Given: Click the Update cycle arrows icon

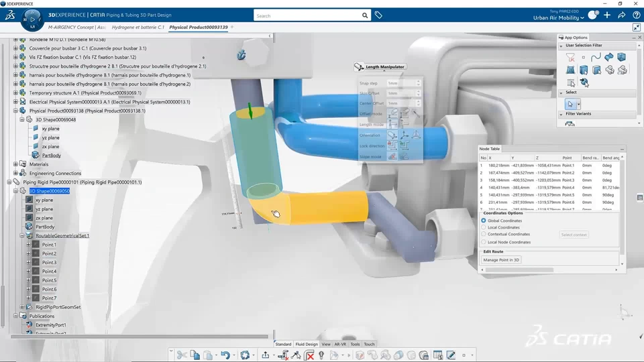Looking at the screenshot, I should (246, 355).
